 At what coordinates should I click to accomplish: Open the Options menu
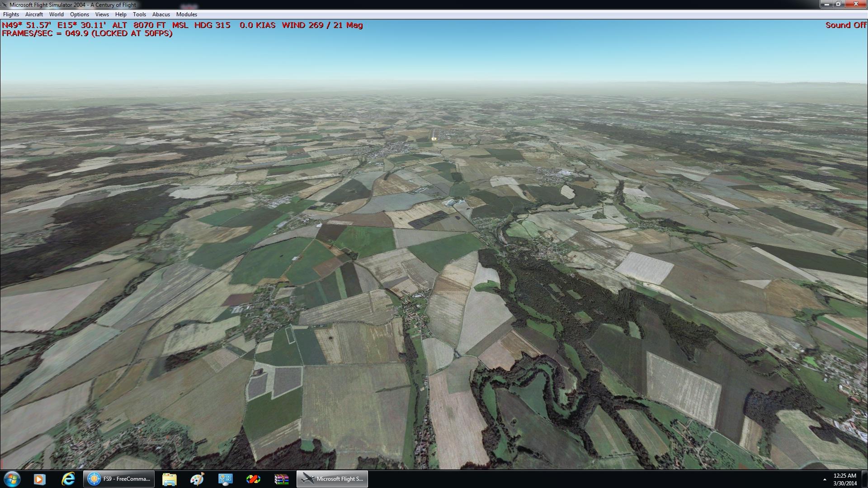pyautogui.click(x=80, y=14)
